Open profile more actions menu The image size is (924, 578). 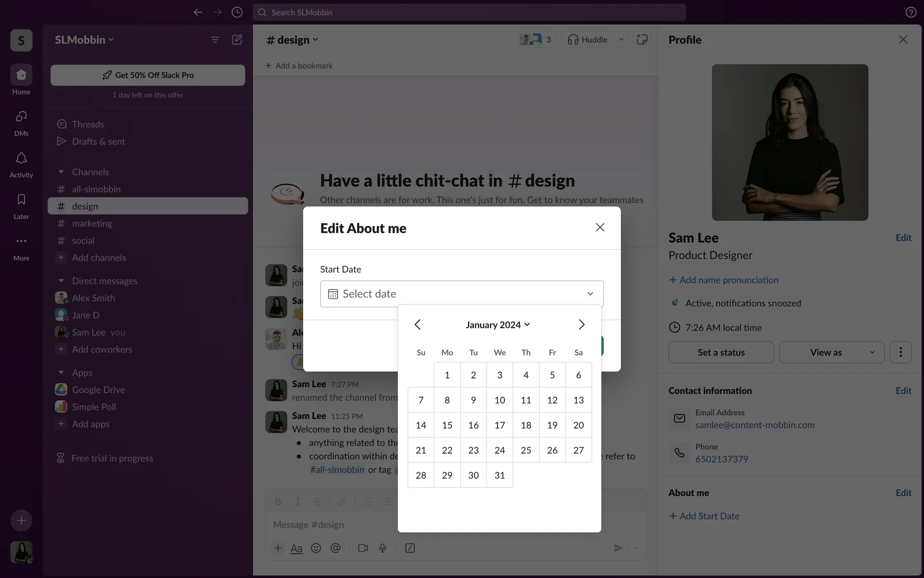click(900, 352)
